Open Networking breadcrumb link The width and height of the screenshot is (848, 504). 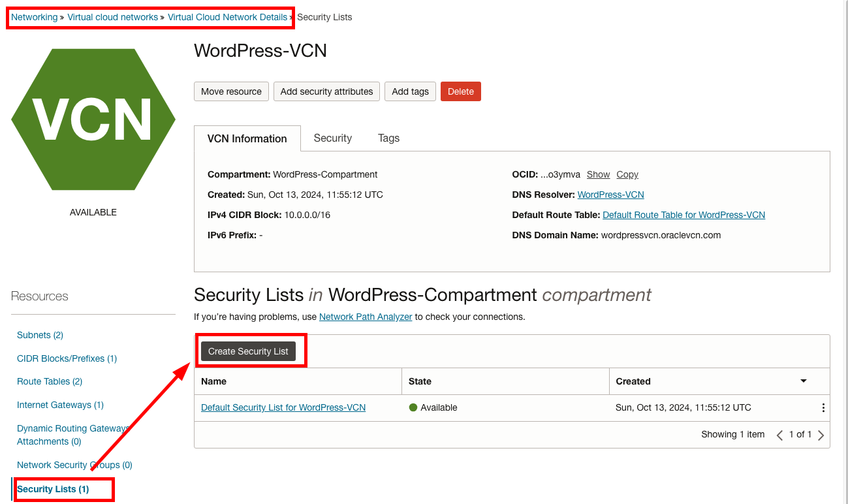point(35,17)
